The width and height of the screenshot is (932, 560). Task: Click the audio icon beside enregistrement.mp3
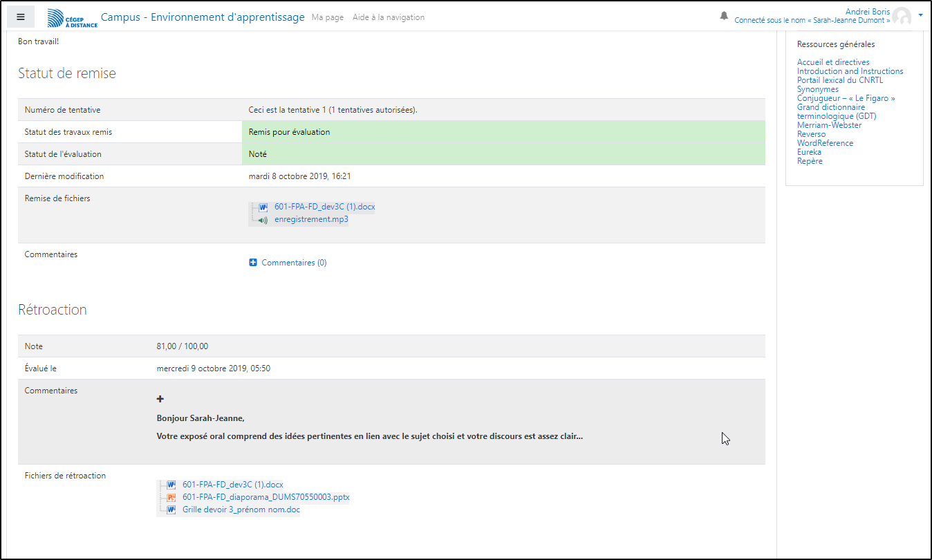coord(263,220)
